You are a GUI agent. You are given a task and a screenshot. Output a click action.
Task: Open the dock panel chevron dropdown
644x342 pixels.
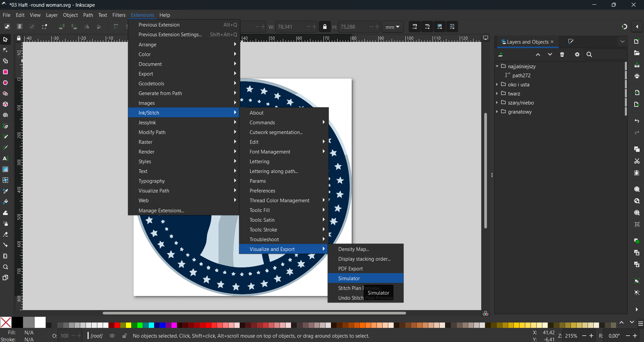[623, 42]
